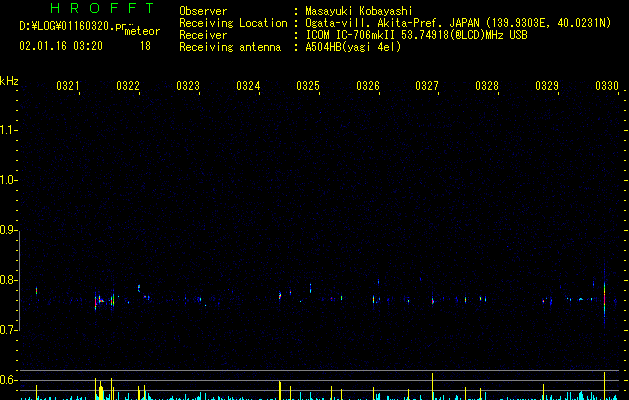Screen dimensions: 629x400
Task: Click the 0.8 kHz axis label
Action: pos(8,280)
